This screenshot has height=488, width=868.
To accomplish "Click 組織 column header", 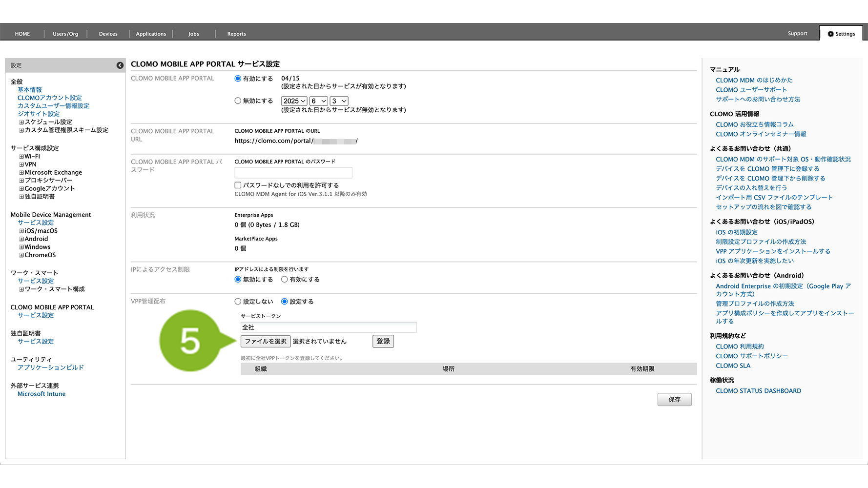I will tap(261, 369).
